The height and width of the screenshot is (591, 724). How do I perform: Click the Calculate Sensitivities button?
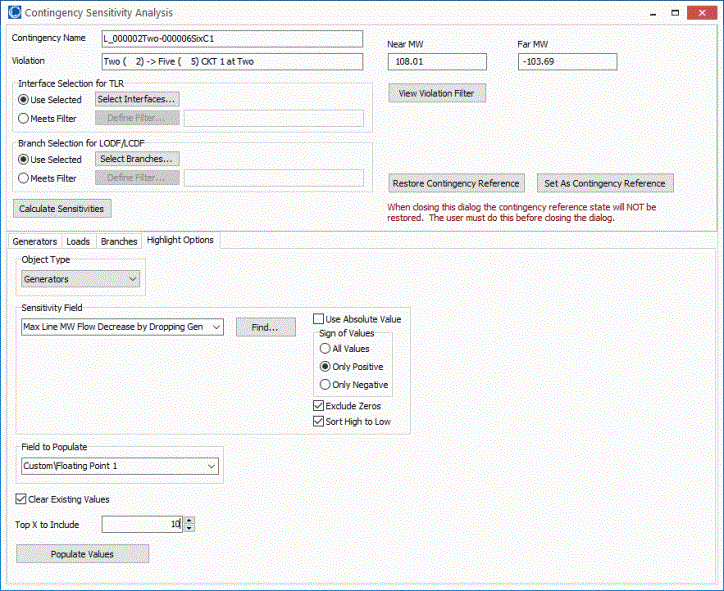pyautogui.click(x=62, y=209)
